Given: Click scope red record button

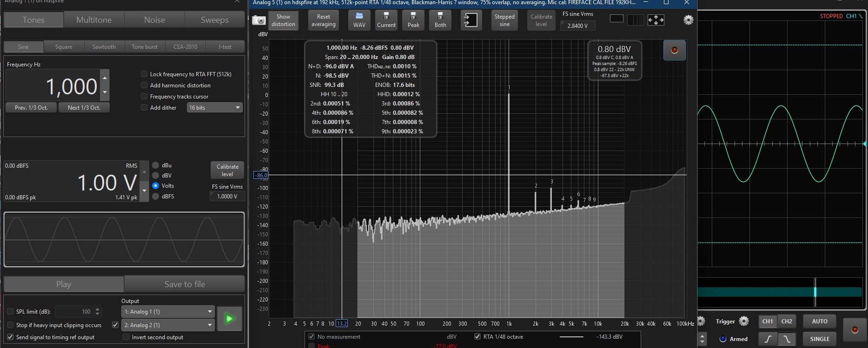Looking at the screenshot, I should [x=855, y=330].
